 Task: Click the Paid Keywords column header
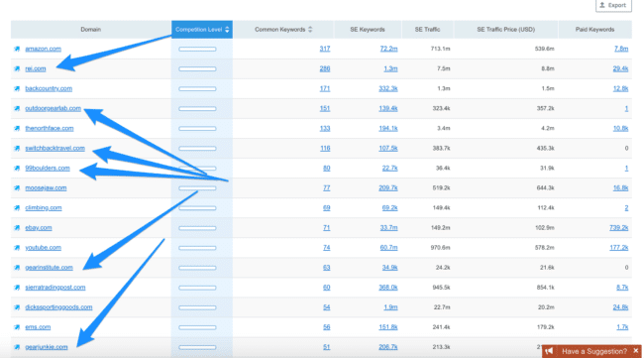click(594, 30)
